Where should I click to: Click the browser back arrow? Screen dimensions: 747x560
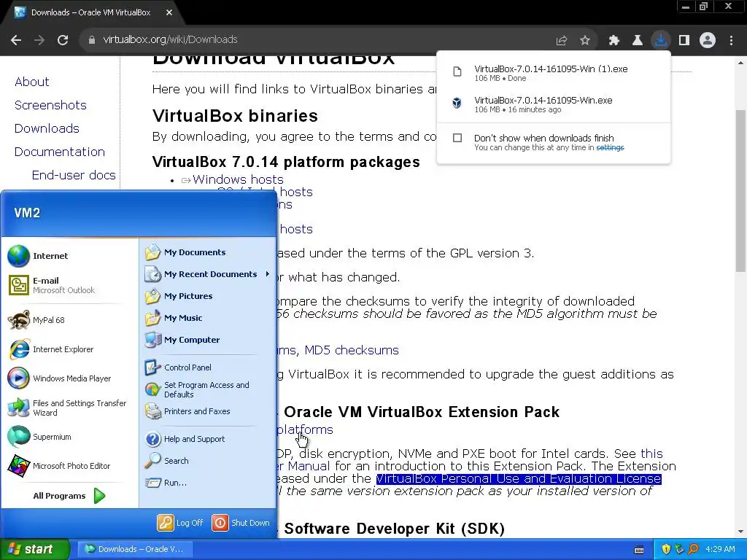point(16,40)
